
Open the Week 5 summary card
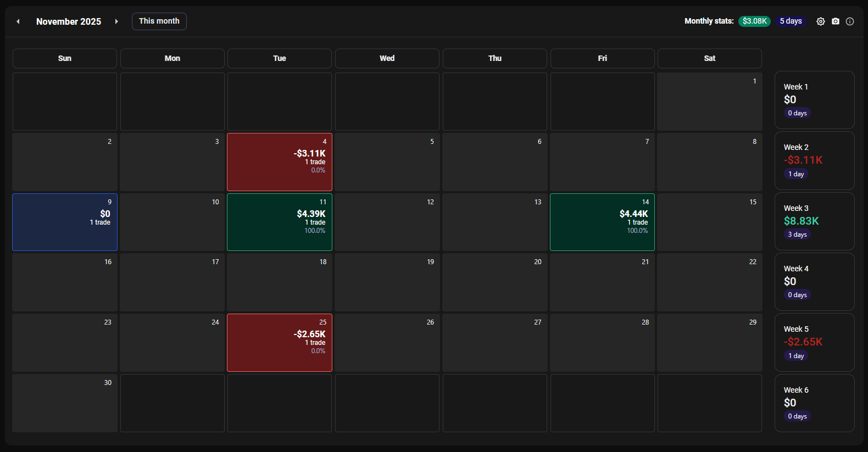click(814, 342)
